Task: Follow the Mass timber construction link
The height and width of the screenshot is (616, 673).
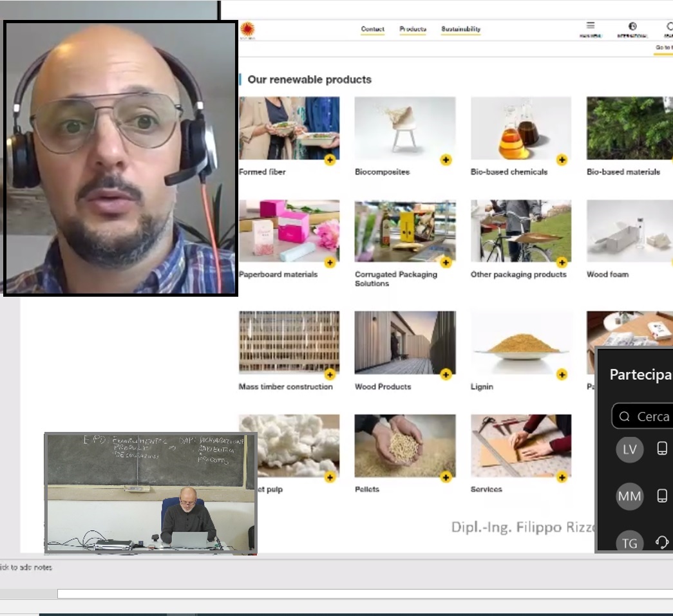Action: point(286,386)
